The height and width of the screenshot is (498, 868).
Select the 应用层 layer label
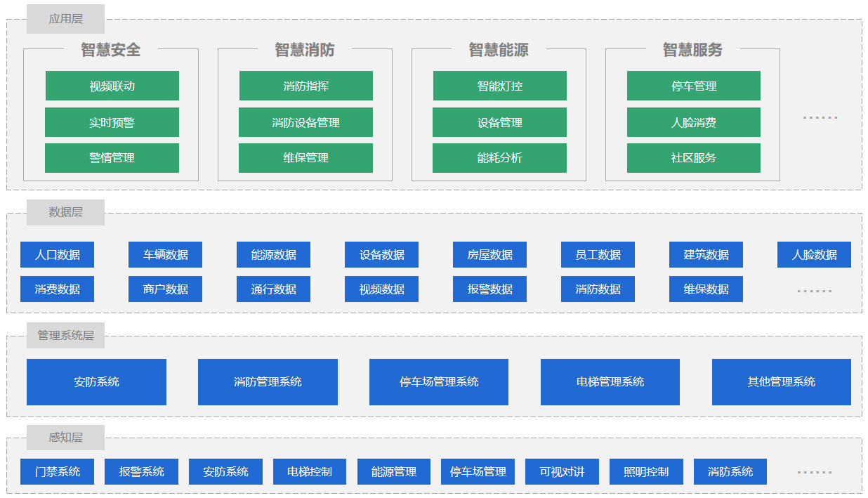(x=65, y=19)
